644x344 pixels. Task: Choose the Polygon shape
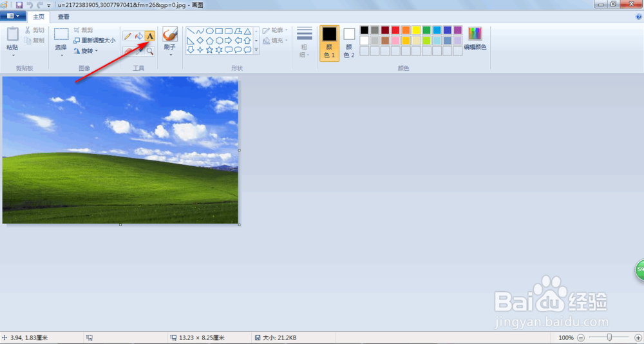(x=238, y=31)
